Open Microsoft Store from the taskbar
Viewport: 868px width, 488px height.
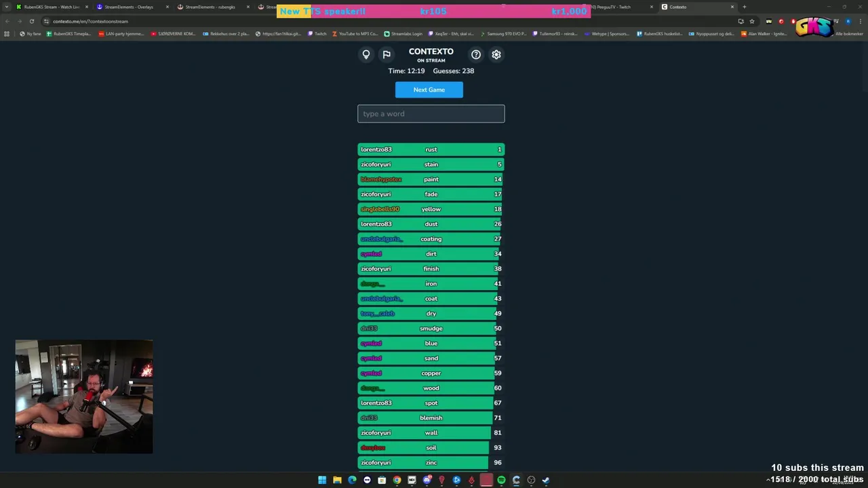tap(382, 480)
